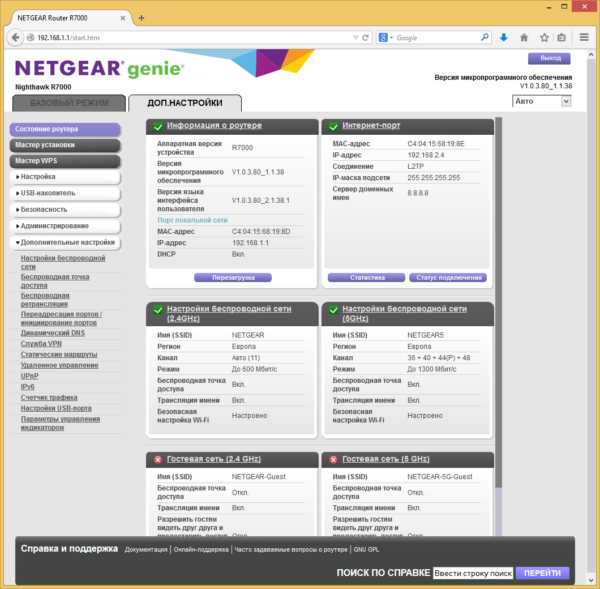Image resolution: width=600 pixels, height=589 pixels.
Task: Open a new tab with the plus icon
Action: click(141, 18)
